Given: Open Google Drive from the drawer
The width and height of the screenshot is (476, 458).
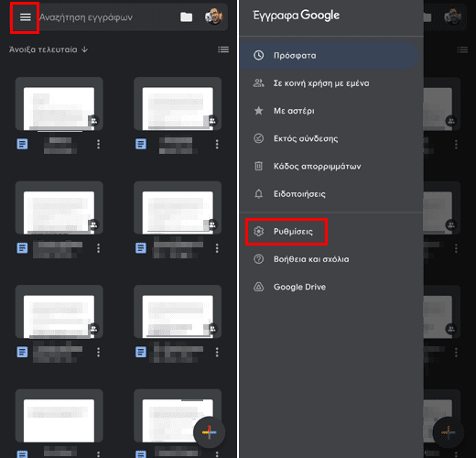Looking at the screenshot, I should click(x=331, y=287).
